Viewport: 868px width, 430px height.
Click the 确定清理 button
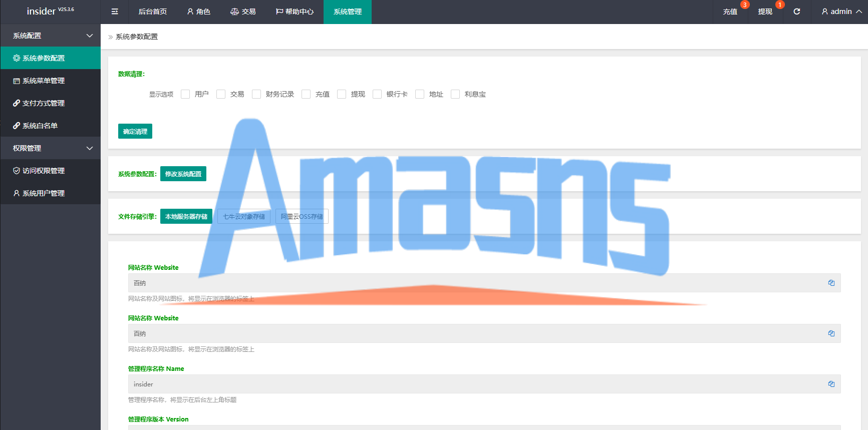pyautogui.click(x=135, y=131)
